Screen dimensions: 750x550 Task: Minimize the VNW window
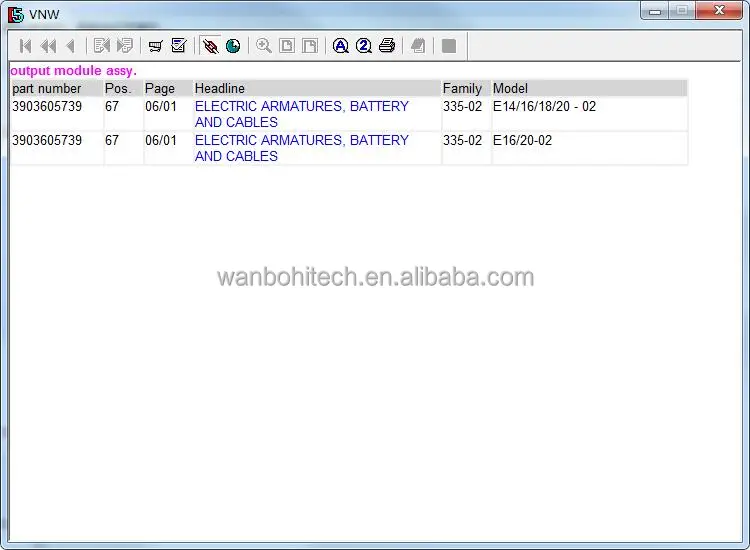655,11
